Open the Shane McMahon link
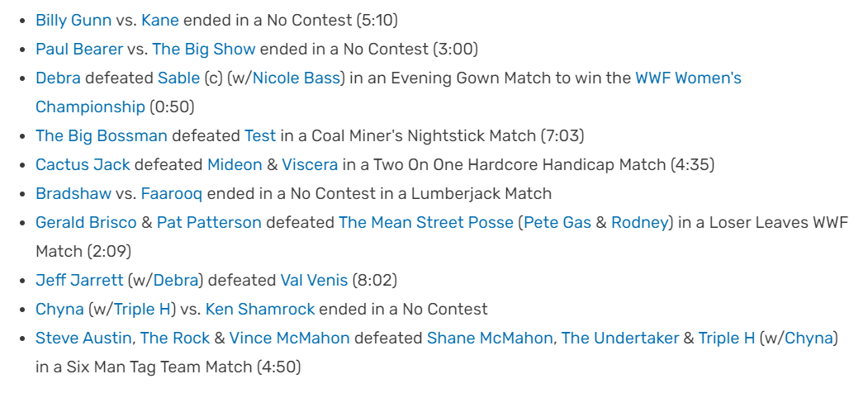 pyautogui.click(x=490, y=338)
